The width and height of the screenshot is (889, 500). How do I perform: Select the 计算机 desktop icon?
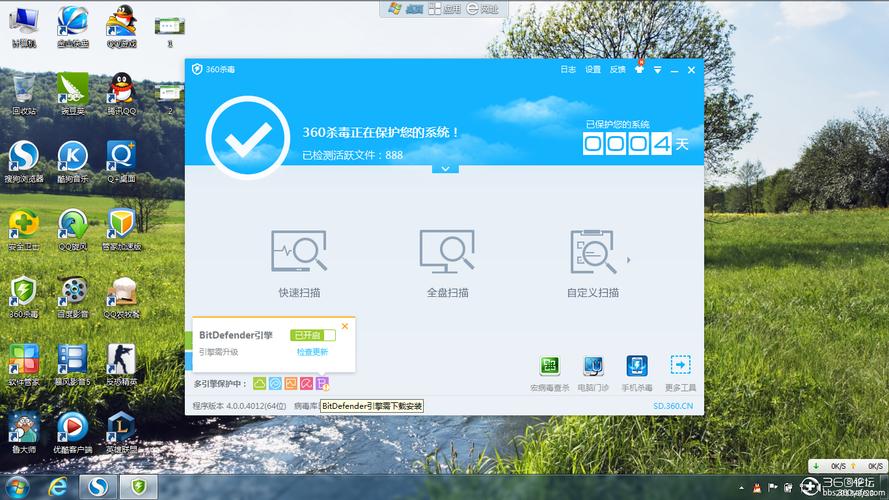[24, 27]
